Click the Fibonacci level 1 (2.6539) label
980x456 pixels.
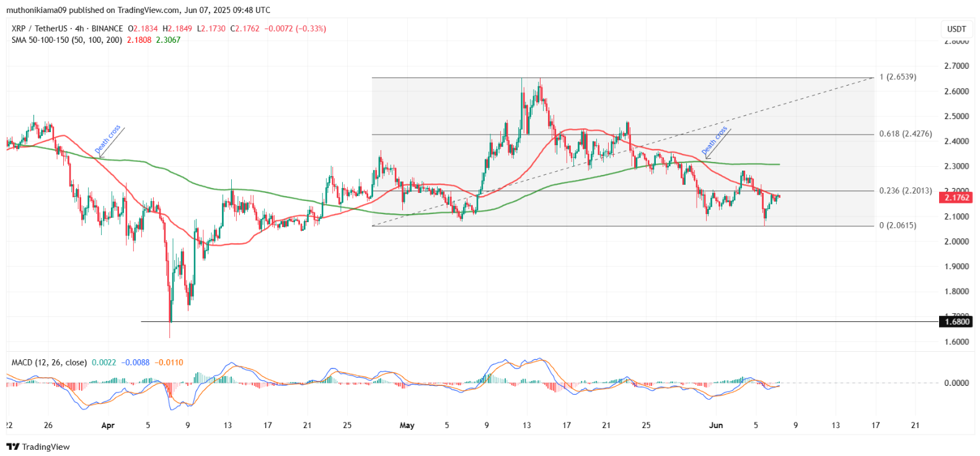point(898,77)
